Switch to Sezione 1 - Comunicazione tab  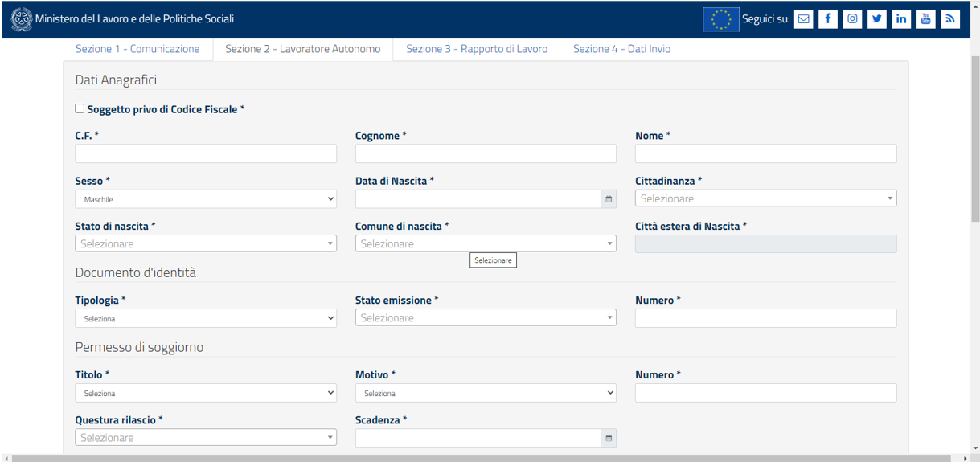(137, 49)
